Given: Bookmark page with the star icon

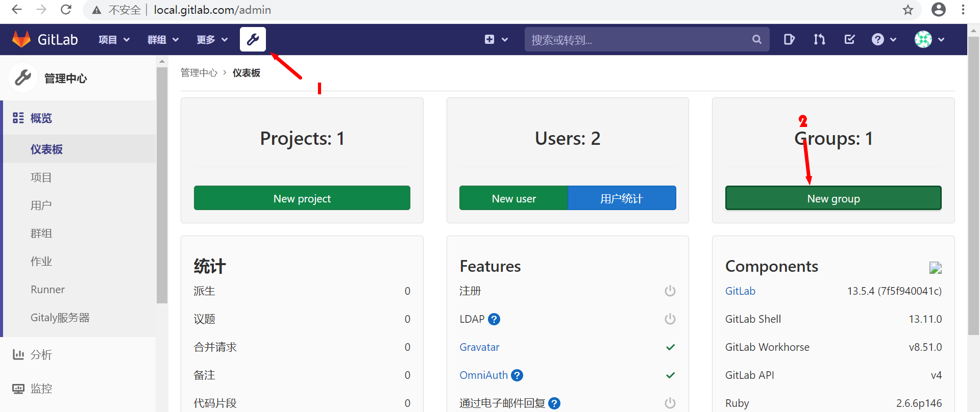Looking at the screenshot, I should coord(908,10).
